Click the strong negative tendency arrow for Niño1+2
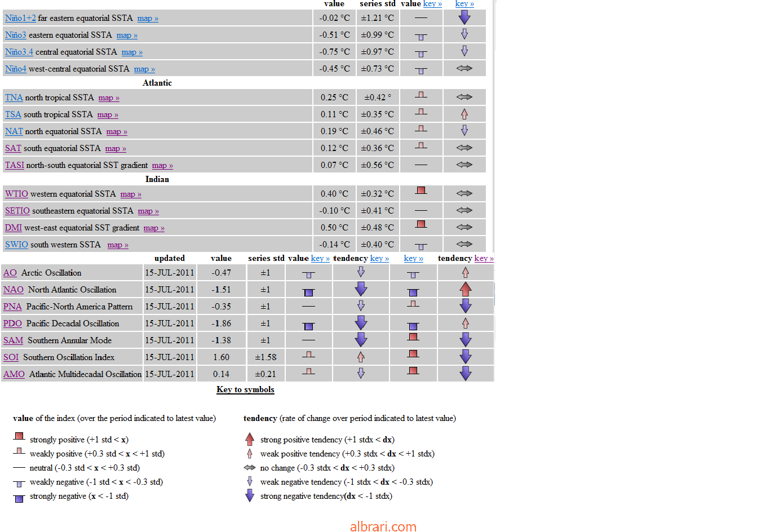Viewport: 770px width, 532px height. point(464,17)
